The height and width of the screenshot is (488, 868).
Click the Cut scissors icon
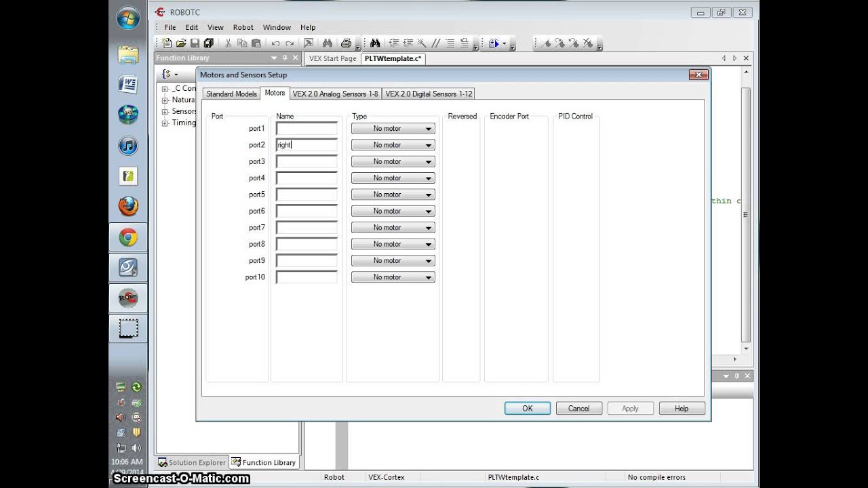click(228, 43)
